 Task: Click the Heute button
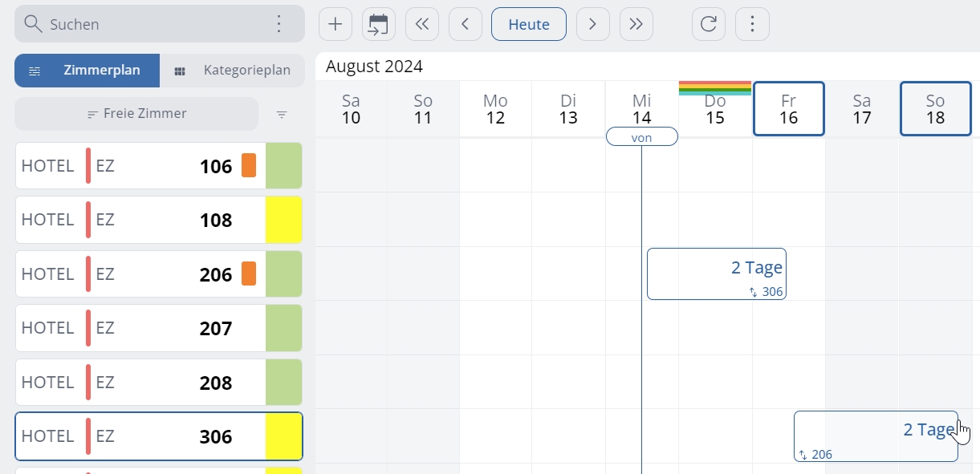[x=529, y=24]
